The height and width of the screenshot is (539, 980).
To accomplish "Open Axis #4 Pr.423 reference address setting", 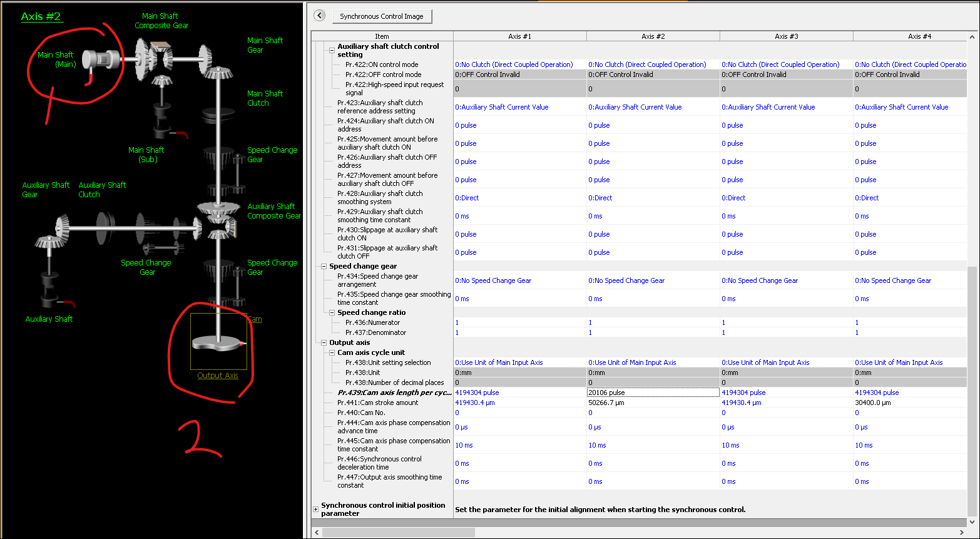I will 911,107.
